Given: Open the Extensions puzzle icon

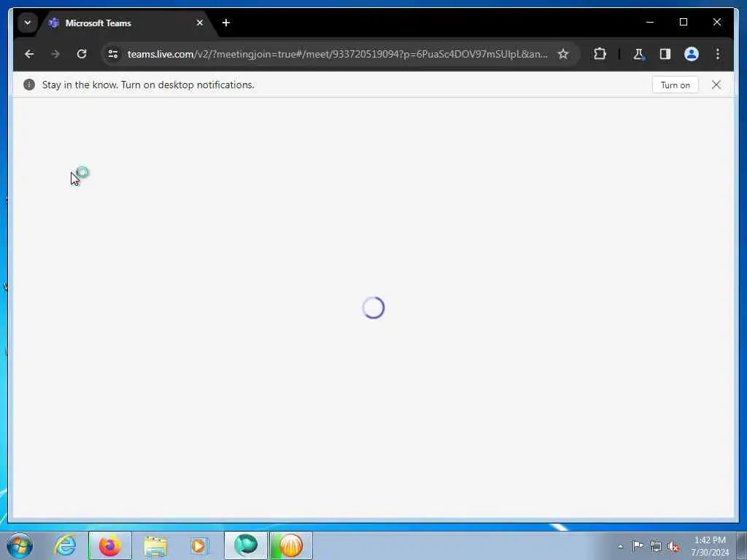Looking at the screenshot, I should (600, 54).
